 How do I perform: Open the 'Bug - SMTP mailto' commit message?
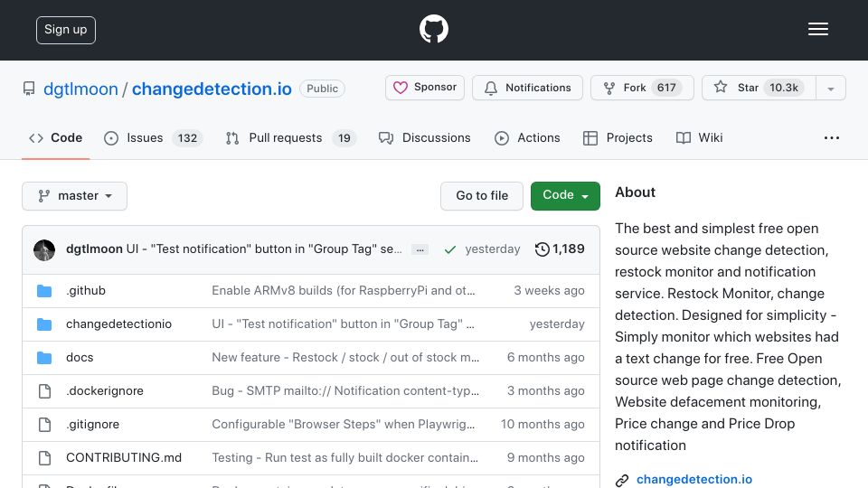pyautogui.click(x=345, y=390)
